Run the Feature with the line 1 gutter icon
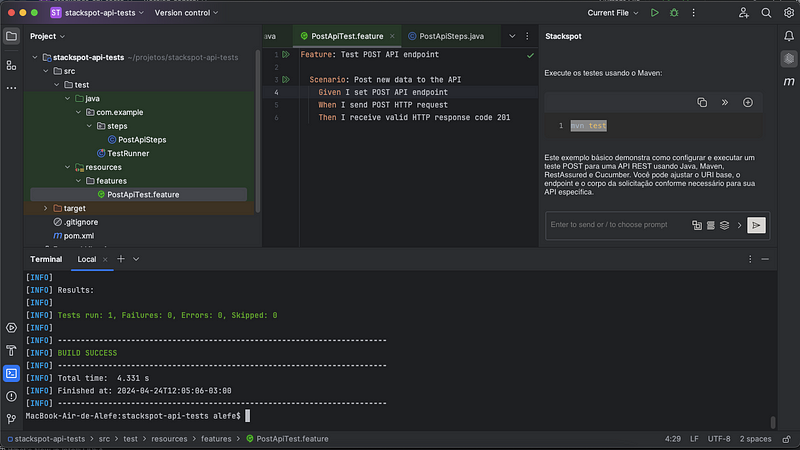The image size is (800, 450). [286, 55]
